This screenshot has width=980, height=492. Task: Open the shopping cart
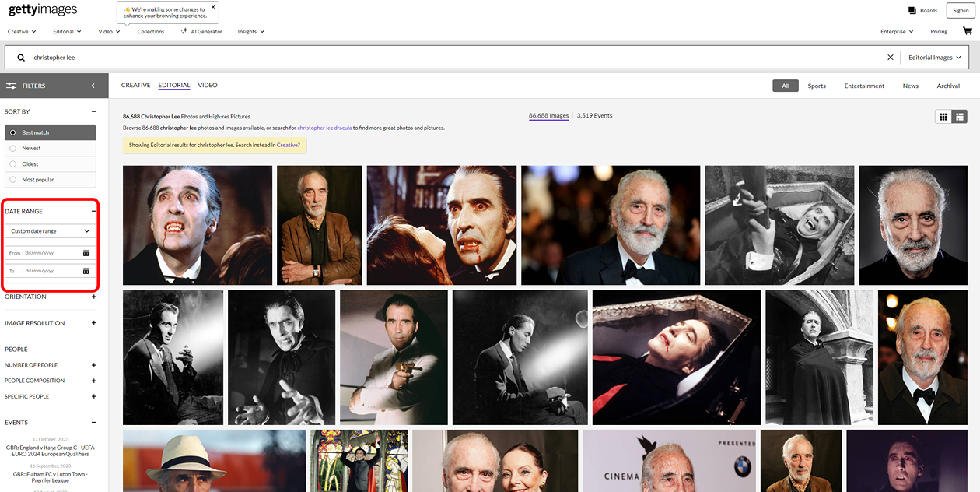coord(968,31)
